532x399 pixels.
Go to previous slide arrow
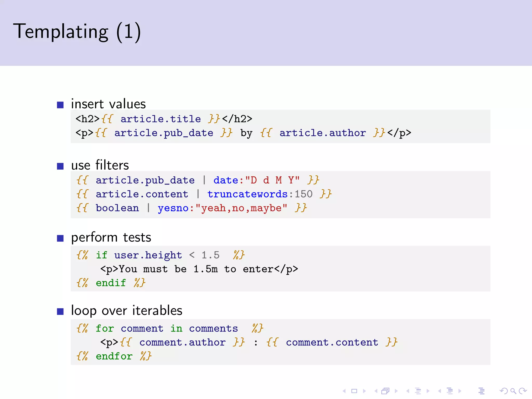click(344, 391)
